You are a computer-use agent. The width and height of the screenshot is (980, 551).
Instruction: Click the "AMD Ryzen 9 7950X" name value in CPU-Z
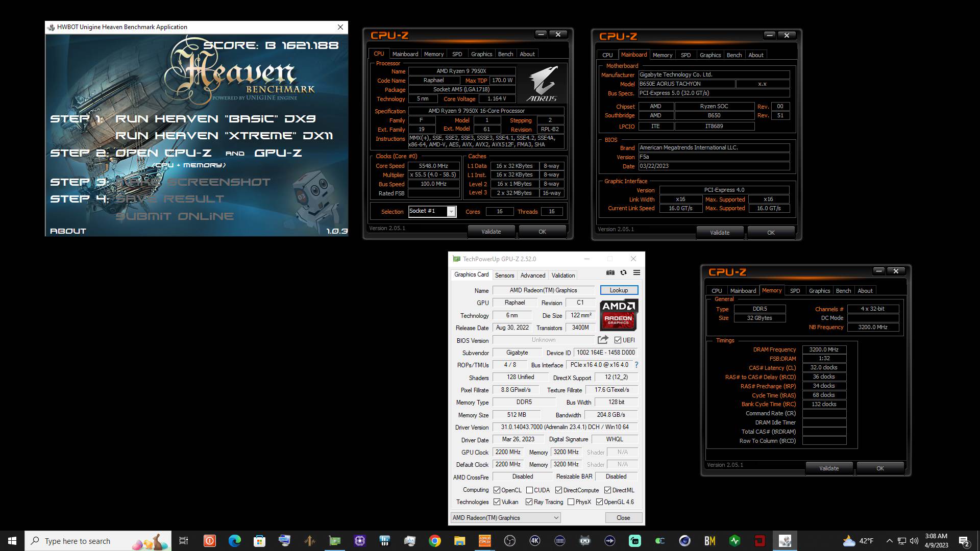(x=461, y=71)
